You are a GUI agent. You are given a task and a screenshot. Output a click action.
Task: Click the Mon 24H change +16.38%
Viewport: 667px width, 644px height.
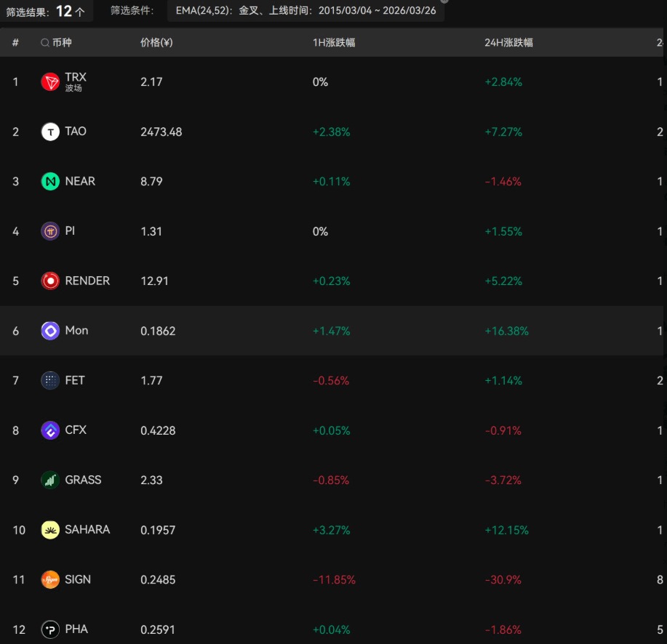(507, 331)
